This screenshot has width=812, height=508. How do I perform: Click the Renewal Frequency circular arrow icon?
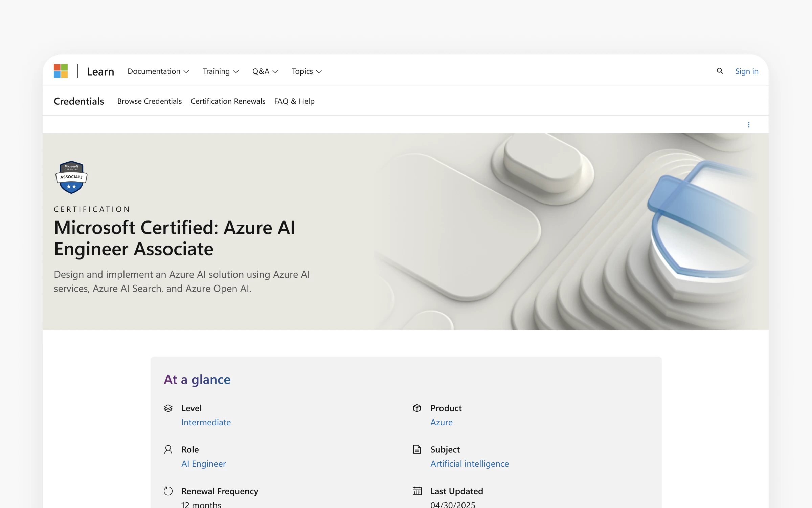(x=168, y=491)
